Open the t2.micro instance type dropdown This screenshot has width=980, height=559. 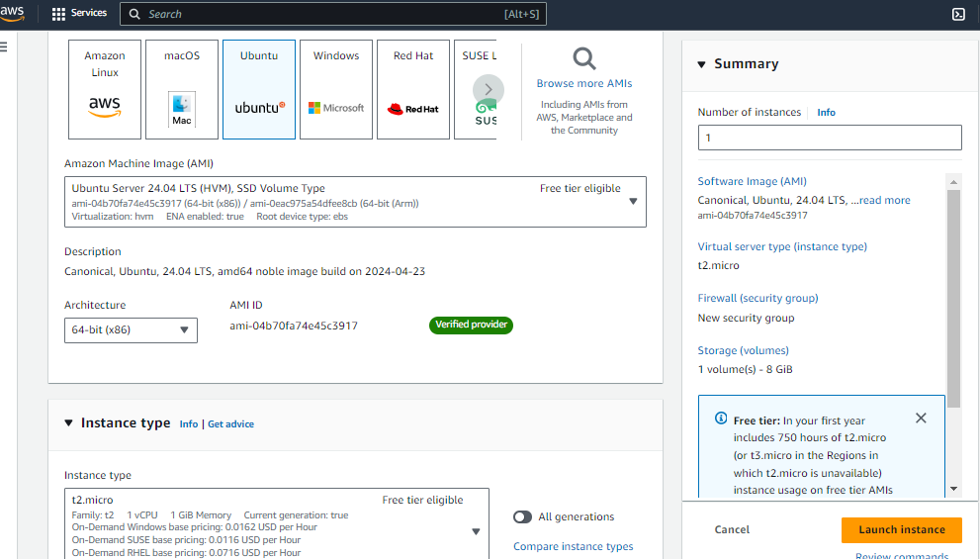(276, 524)
